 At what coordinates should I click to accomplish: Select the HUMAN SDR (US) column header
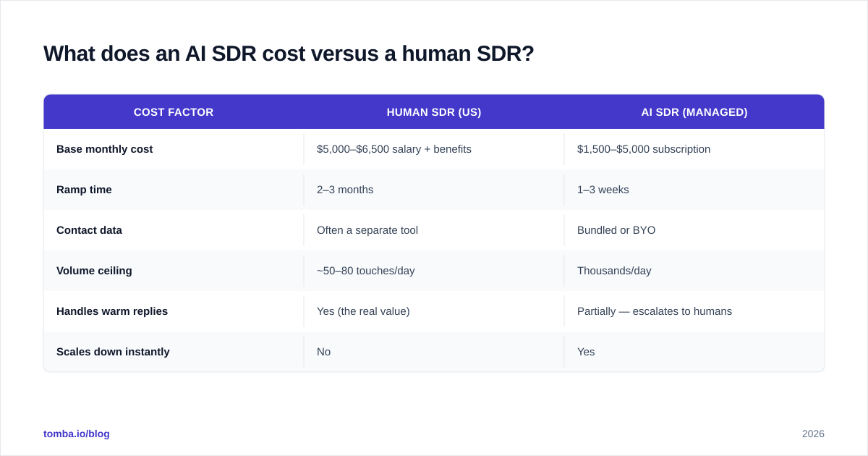tap(434, 112)
